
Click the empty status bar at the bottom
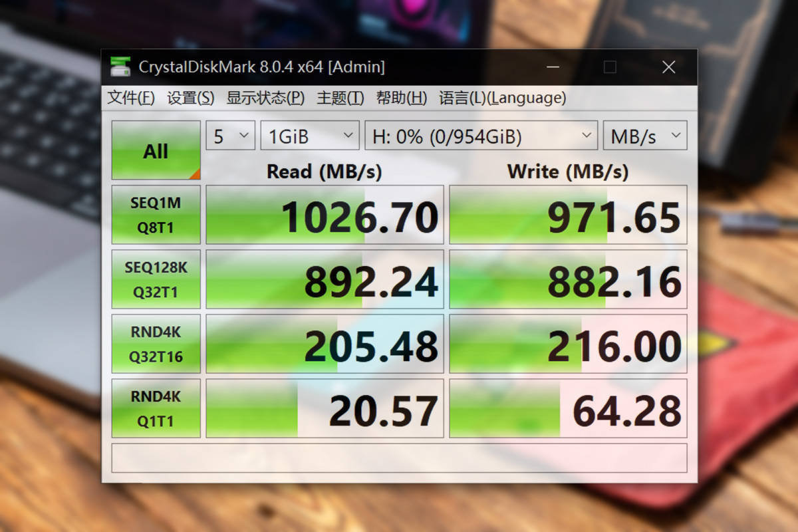(399, 458)
